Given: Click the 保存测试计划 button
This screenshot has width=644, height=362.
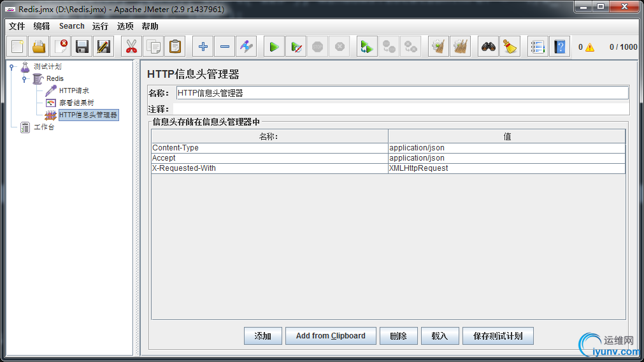Looking at the screenshot, I should [x=497, y=336].
